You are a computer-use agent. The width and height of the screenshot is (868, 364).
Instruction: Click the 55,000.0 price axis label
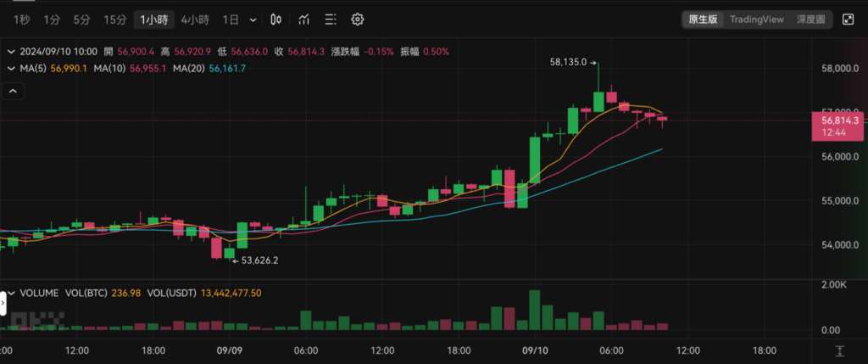[x=841, y=200]
